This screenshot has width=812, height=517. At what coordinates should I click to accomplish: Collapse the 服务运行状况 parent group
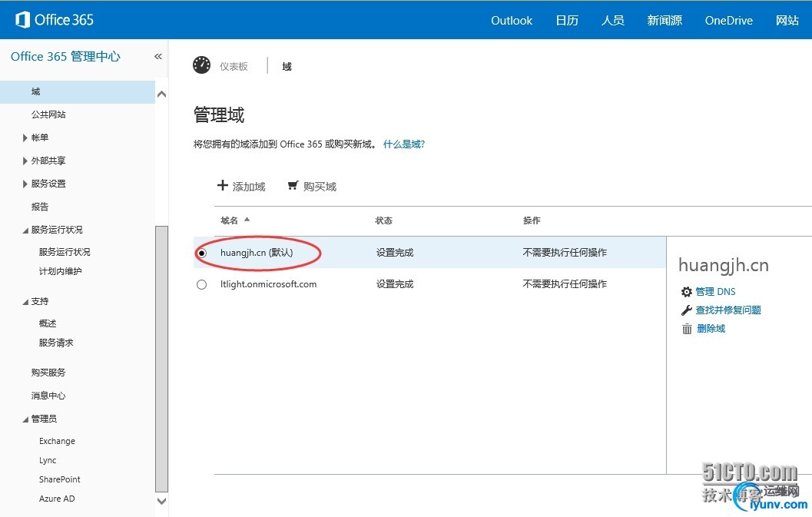pos(25,230)
